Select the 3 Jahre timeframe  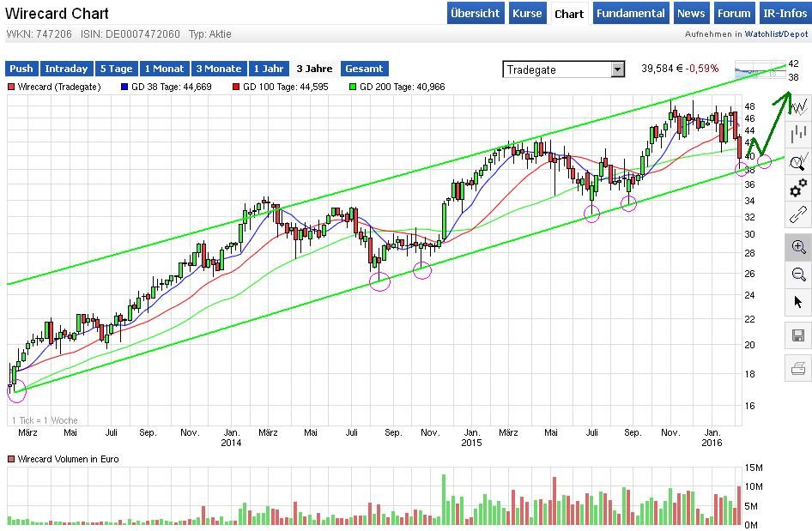tap(314, 69)
